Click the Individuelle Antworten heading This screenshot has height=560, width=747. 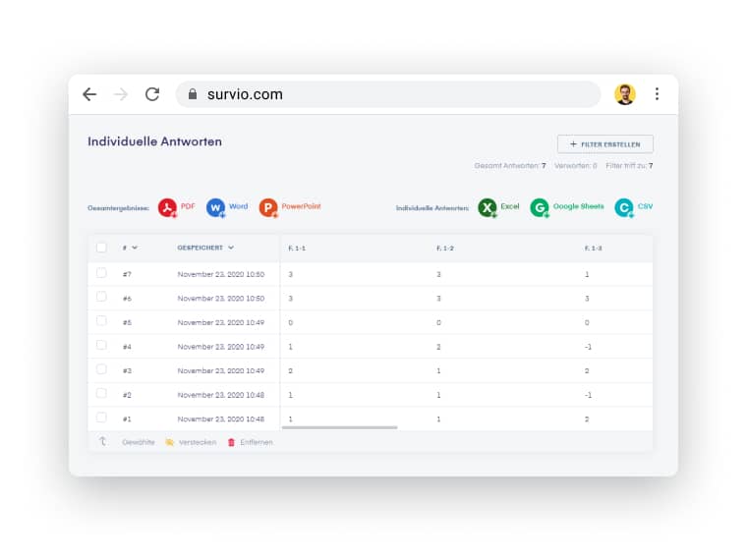pyautogui.click(x=155, y=141)
